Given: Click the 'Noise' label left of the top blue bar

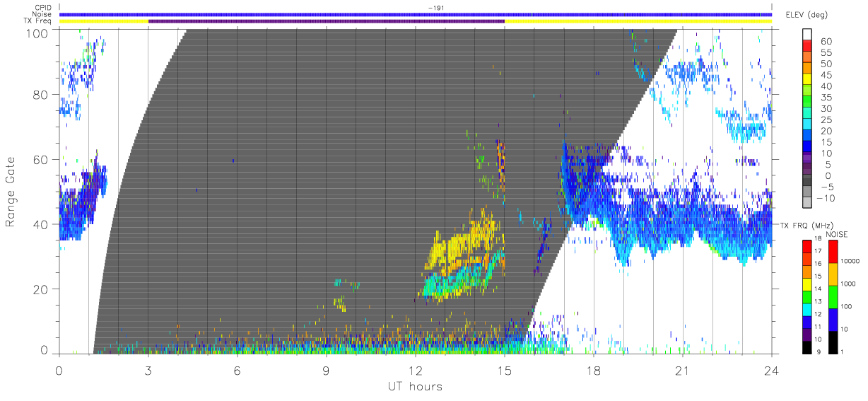Looking at the screenshot, I should (43, 14).
